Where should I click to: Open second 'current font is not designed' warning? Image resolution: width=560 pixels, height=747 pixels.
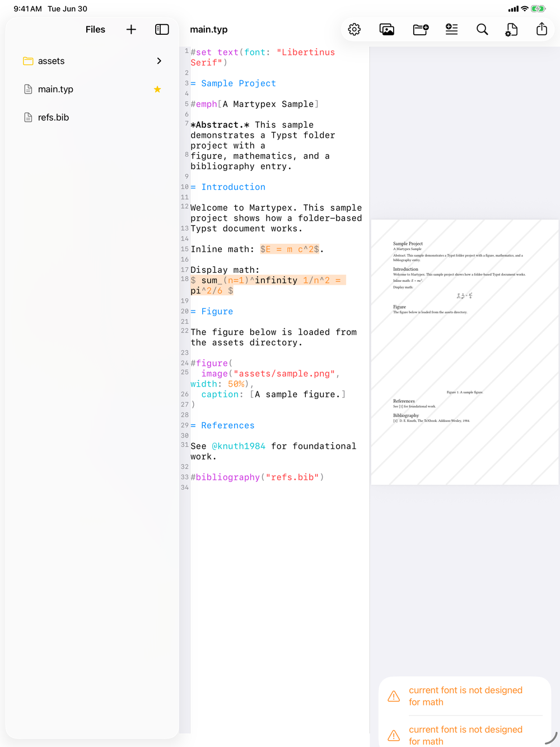click(x=465, y=735)
